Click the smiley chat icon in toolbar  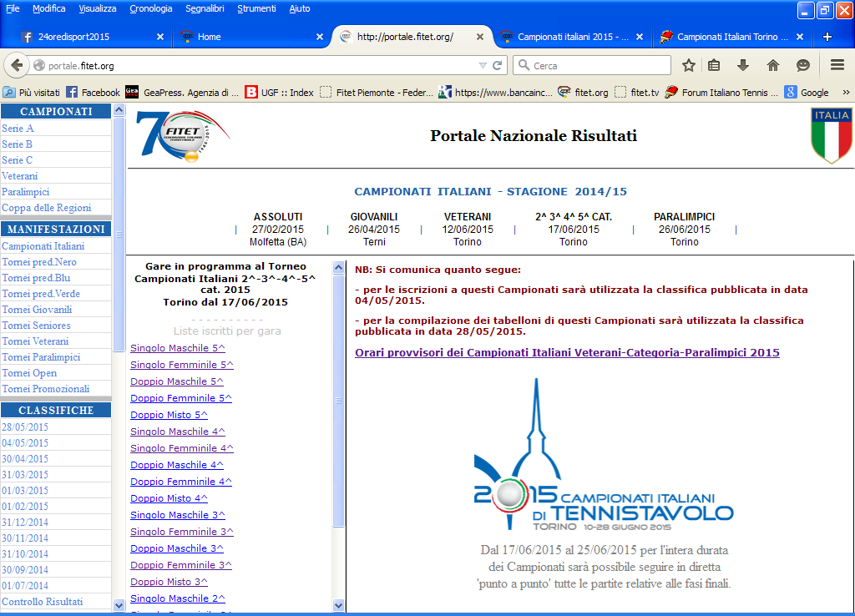(802, 65)
